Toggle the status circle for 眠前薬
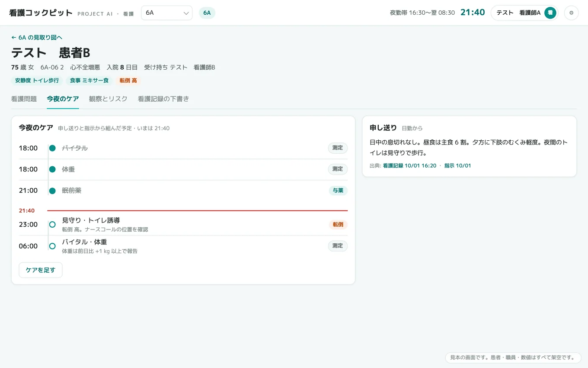 [52, 190]
